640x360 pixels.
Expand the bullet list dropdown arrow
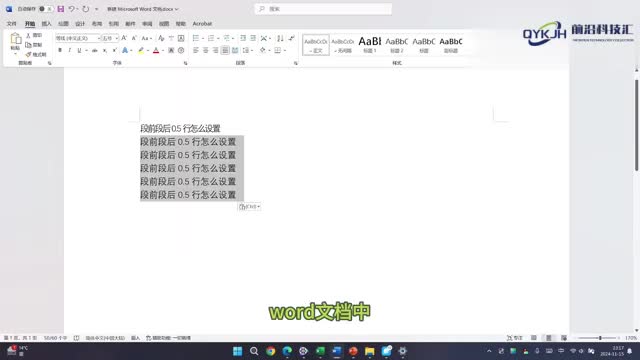click(203, 38)
